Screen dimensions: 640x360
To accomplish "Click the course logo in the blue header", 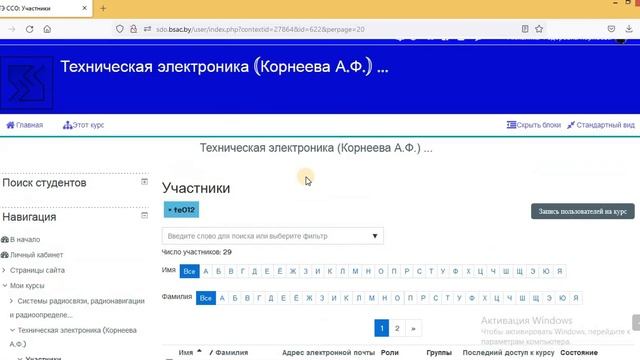I will [27, 84].
